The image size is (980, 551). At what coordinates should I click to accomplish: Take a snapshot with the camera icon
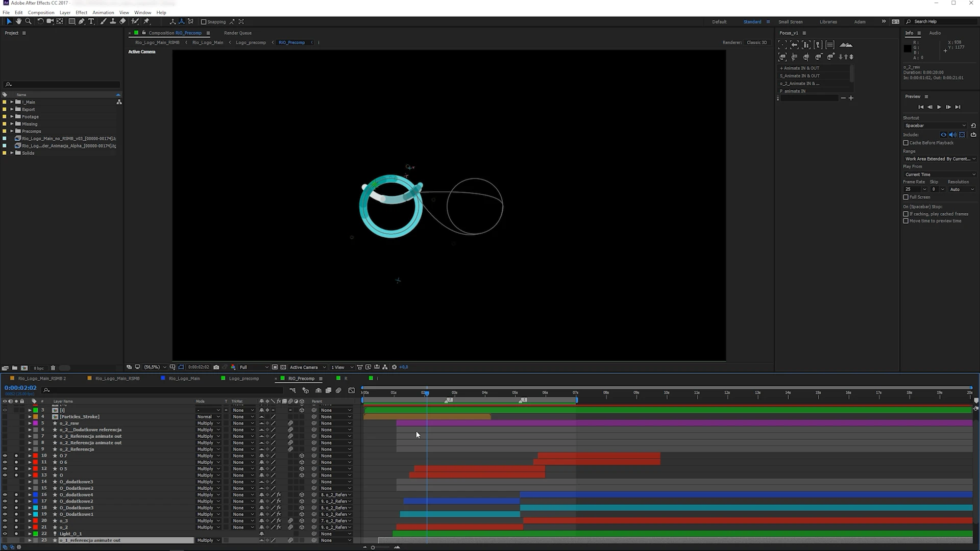click(216, 367)
